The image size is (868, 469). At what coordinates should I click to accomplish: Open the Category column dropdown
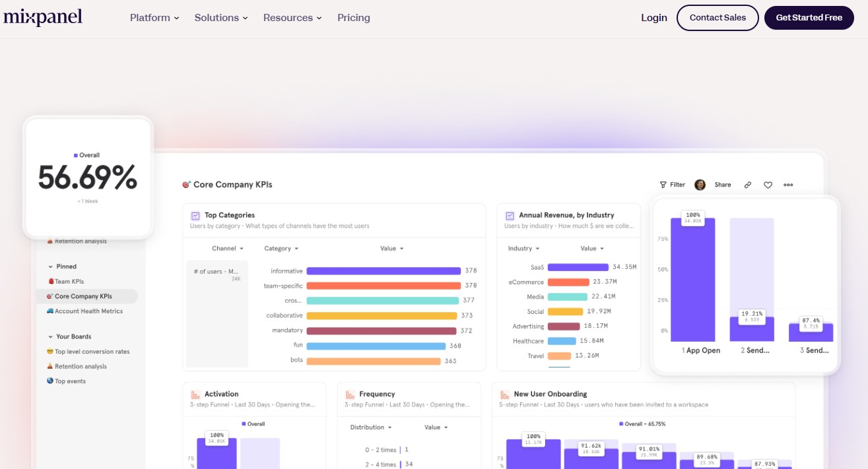(281, 249)
